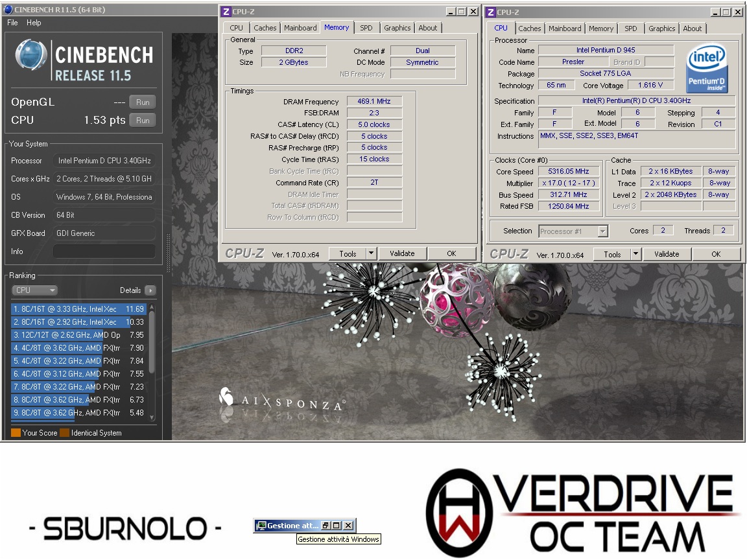This screenshot has height=560, width=747.
Task: Open the Help menu in Cinebench
Action: click(x=34, y=23)
